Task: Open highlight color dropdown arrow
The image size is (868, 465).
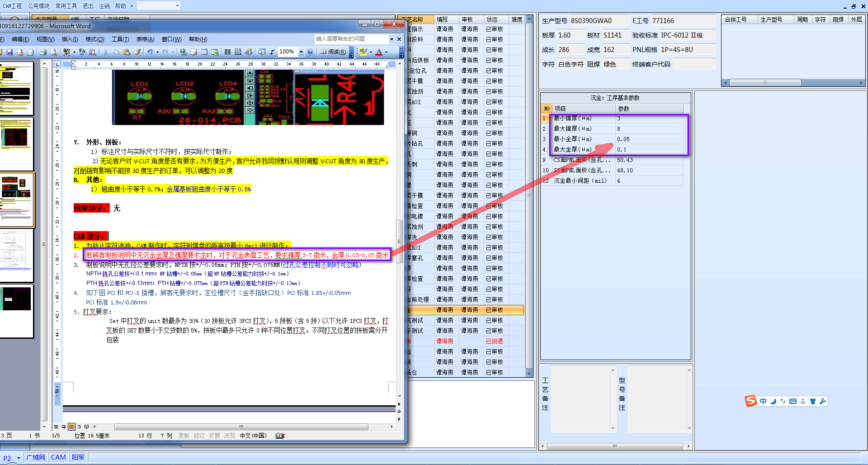Action: [371, 52]
